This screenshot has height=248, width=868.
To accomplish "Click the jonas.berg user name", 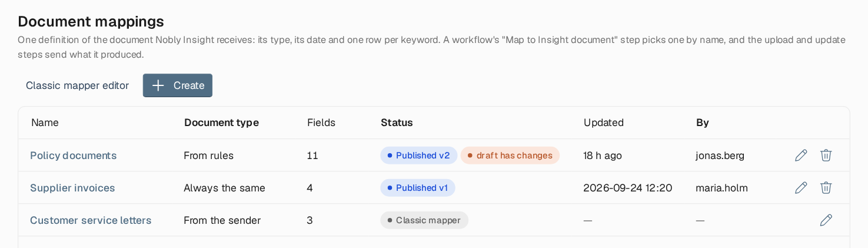I will (720, 156).
